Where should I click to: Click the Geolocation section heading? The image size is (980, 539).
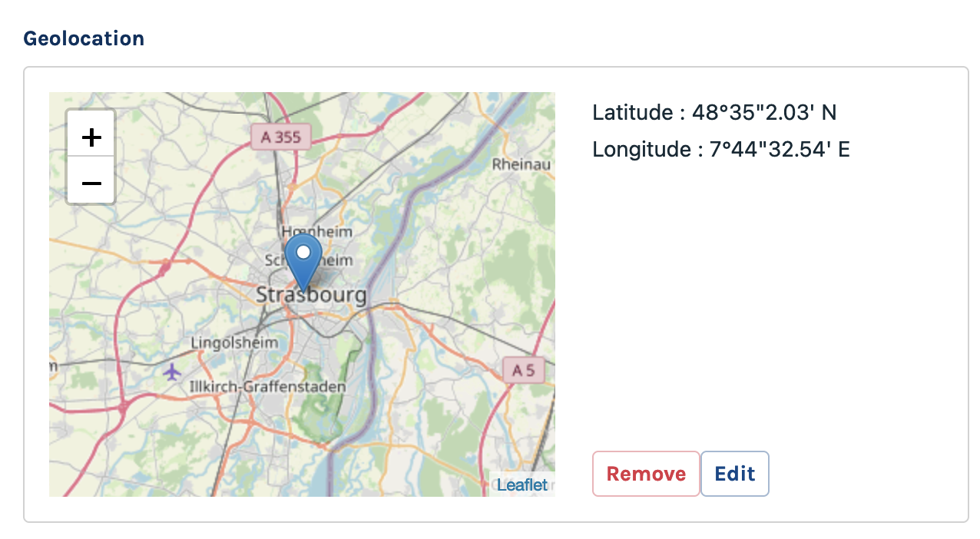(x=84, y=38)
